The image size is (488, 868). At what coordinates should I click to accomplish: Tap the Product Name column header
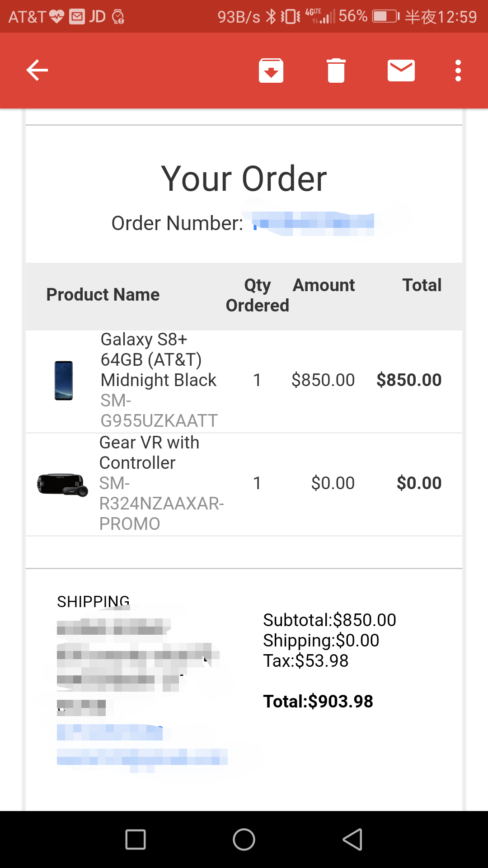(103, 295)
